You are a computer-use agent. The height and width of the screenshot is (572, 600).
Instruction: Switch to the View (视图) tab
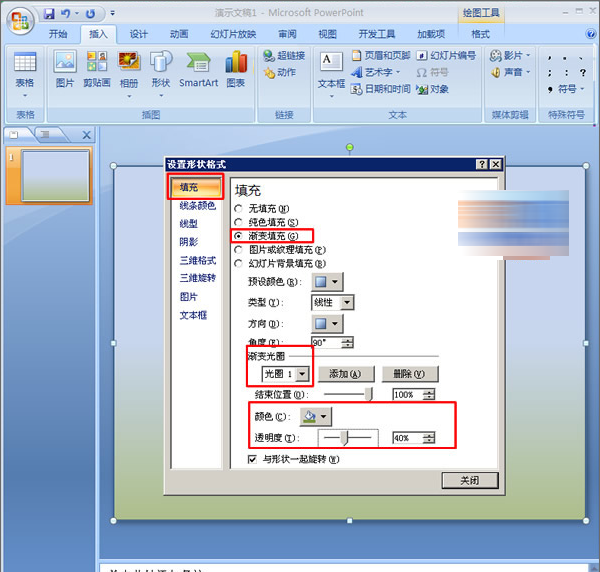tap(328, 34)
